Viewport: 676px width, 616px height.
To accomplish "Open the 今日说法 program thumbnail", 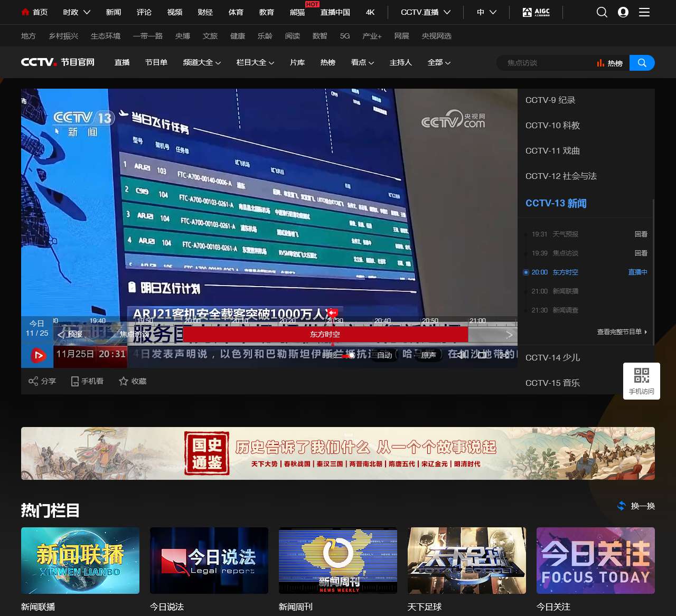I will (209, 561).
